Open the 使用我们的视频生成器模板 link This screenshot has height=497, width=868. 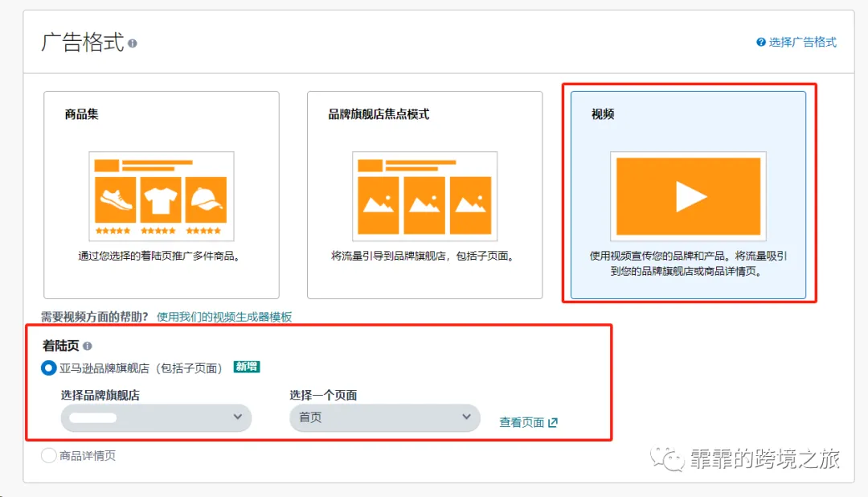coord(224,317)
